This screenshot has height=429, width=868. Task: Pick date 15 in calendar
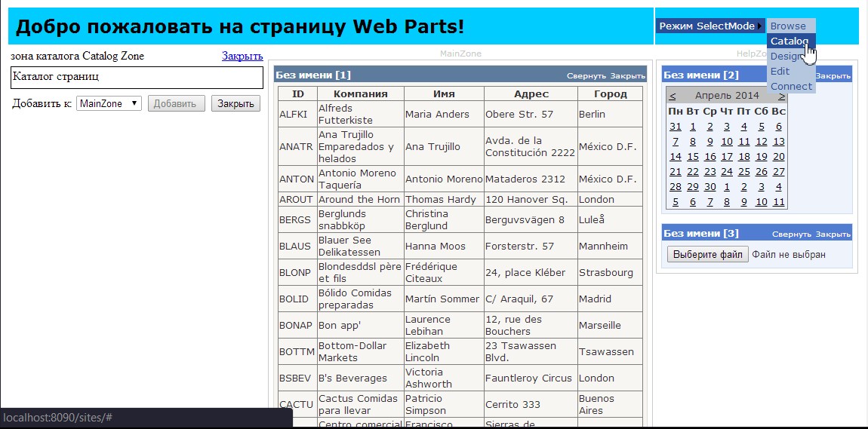coord(693,157)
